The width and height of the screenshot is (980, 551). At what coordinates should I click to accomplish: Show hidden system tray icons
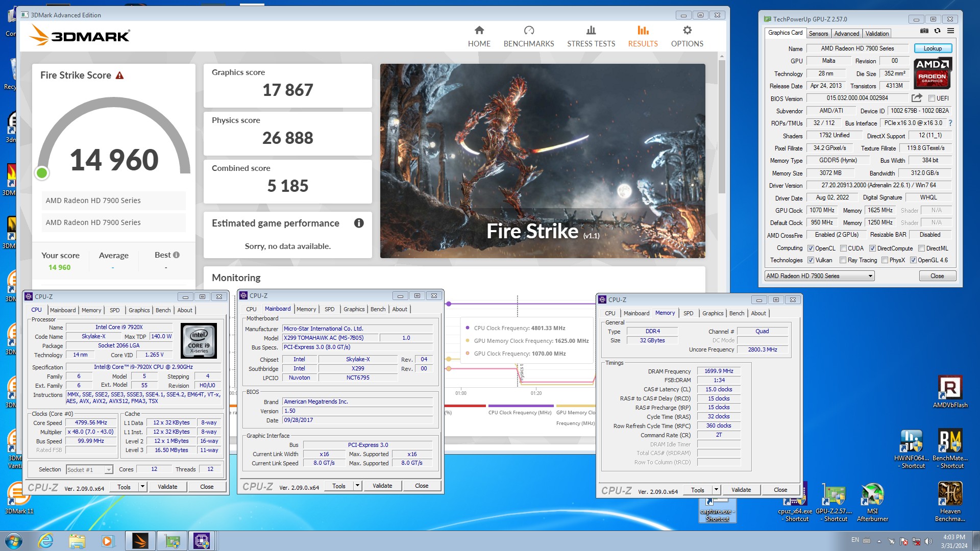coord(879,541)
